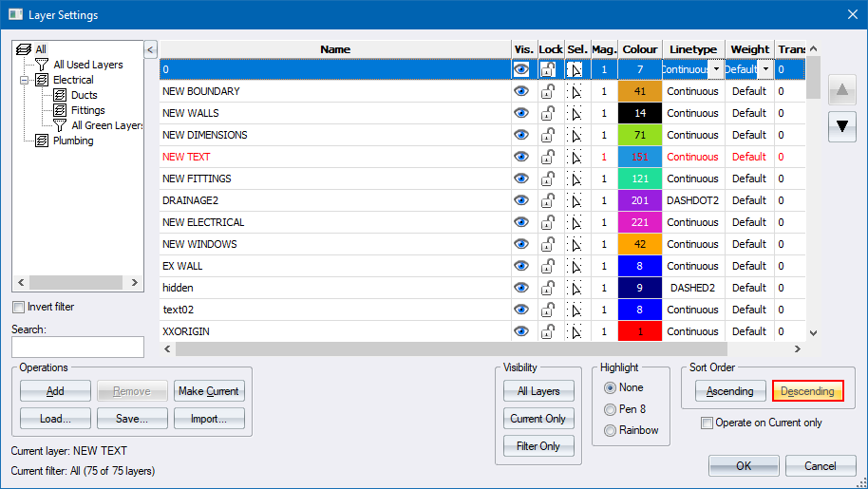Image resolution: width=868 pixels, height=489 pixels.
Task: Open the Linetype dropdown for layer 0
Action: (715, 69)
